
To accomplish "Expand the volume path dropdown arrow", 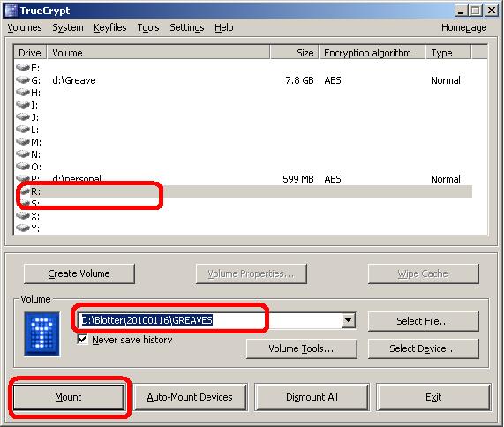I will pyautogui.click(x=348, y=320).
